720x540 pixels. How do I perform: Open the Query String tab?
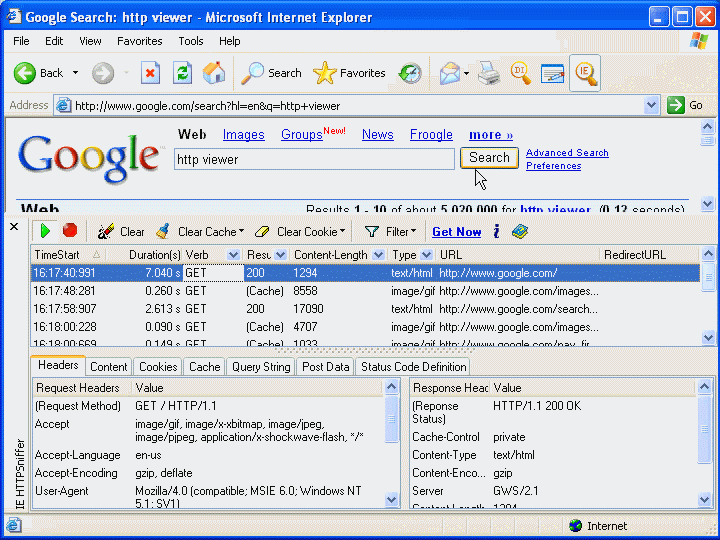click(x=261, y=367)
